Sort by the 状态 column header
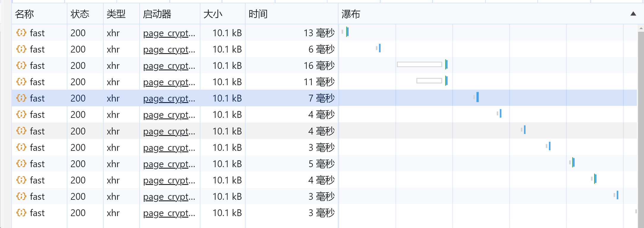 coord(80,14)
